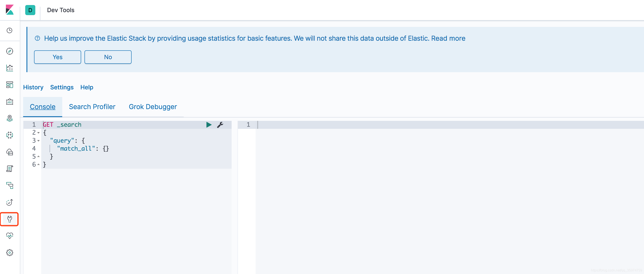
Task: Open APM icon in sidebar
Action: (9, 185)
